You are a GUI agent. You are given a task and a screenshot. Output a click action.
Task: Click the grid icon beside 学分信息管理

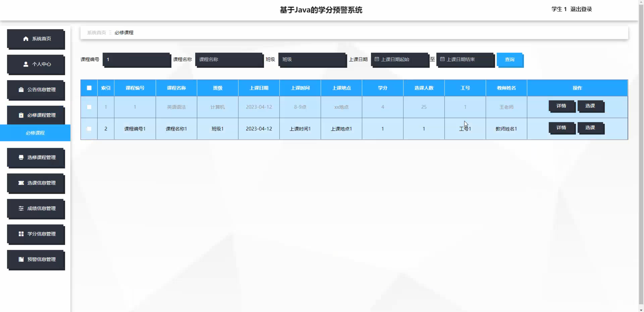(21, 234)
